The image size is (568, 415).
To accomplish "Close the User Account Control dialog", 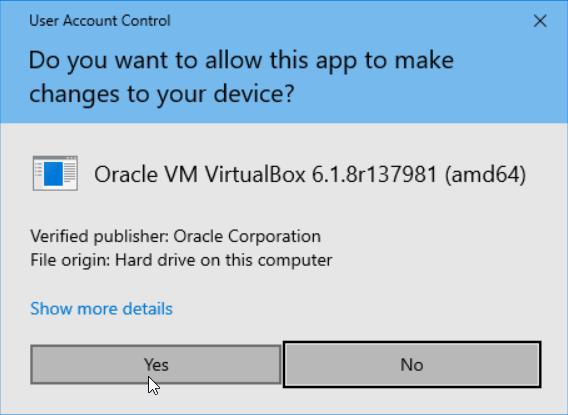I will tap(540, 21).
